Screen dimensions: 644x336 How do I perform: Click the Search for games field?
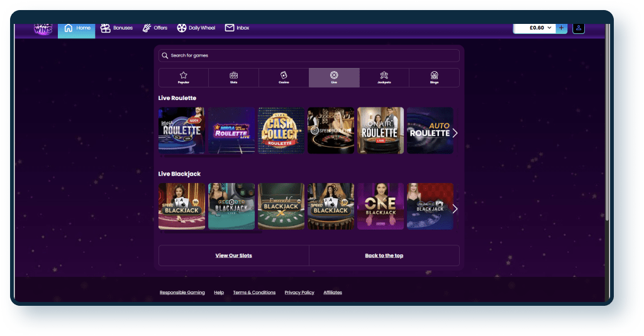309,55
